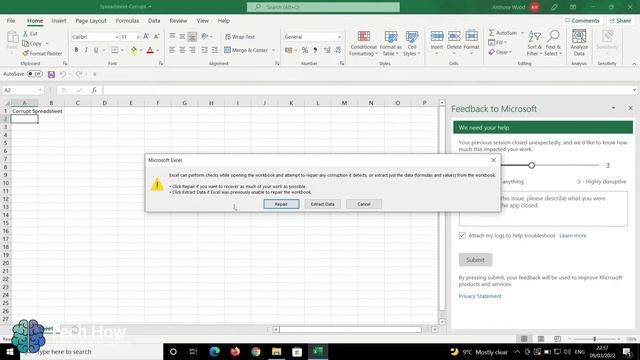640x360 pixels.
Task: Toggle Attach my logs checkbox
Action: (x=462, y=236)
